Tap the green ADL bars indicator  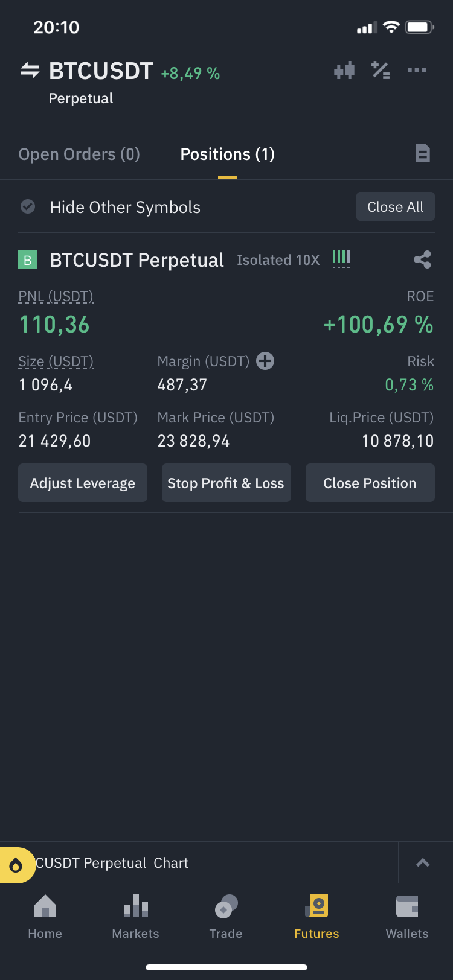pos(341,258)
